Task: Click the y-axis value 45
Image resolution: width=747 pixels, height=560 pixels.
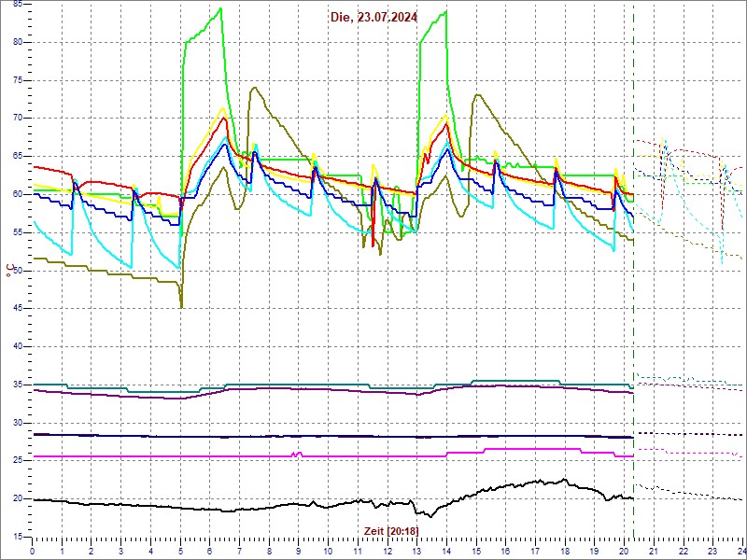Action: pos(18,309)
